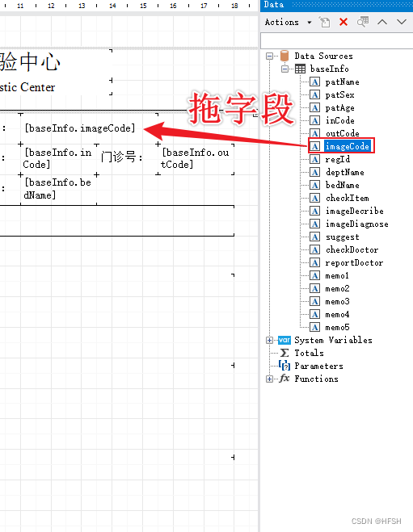Select the bedName field

[x=342, y=185]
